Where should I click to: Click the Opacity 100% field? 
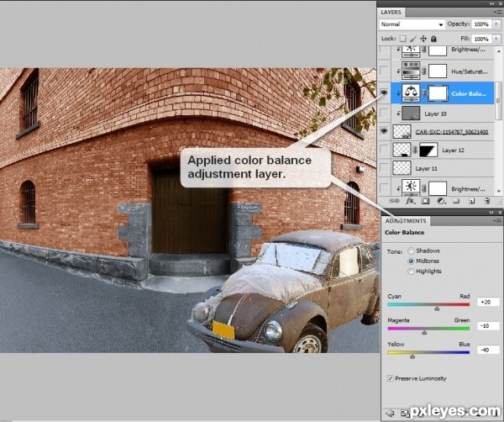(x=482, y=24)
